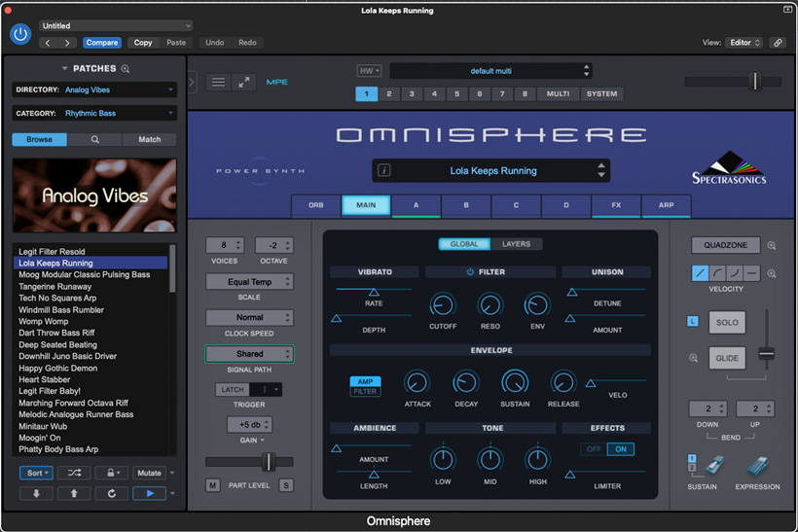Select the linear velocity curve

(701, 273)
